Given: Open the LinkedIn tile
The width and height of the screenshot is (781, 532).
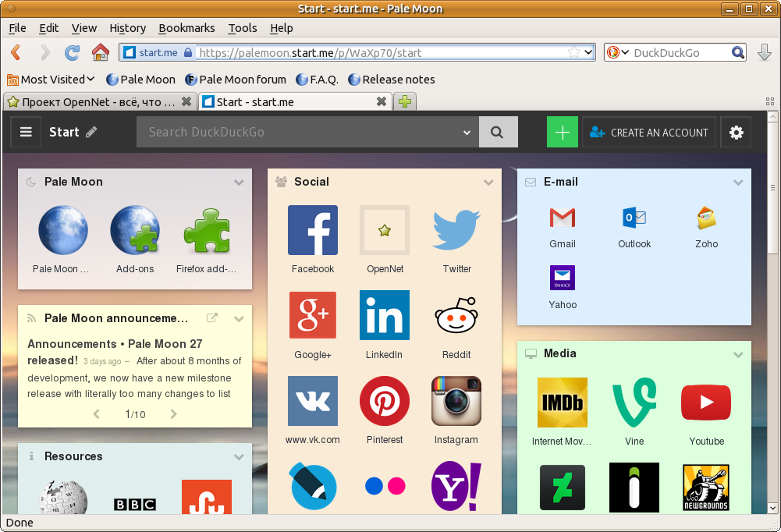Looking at the screenshot, I should [x=385, y=315].
